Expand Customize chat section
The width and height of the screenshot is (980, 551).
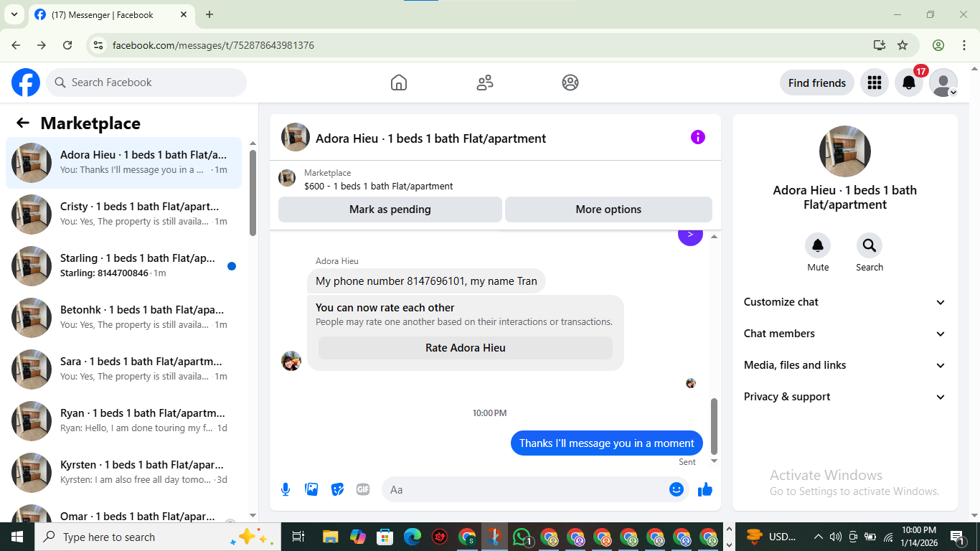[x=845, y=302]
